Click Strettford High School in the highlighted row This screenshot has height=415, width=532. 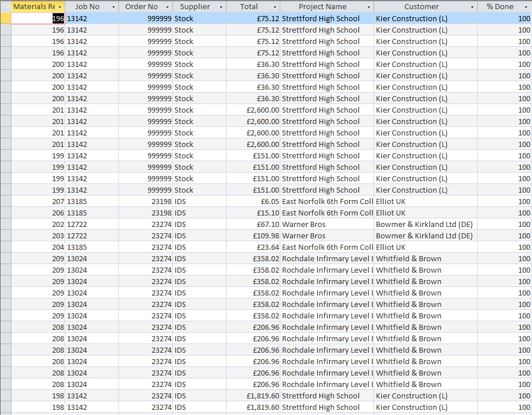click(320, 19)
